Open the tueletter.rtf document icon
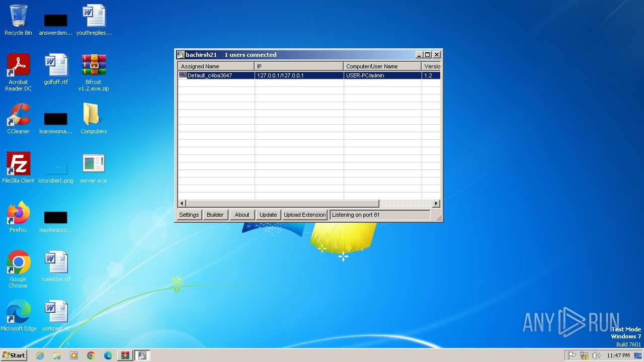 point(56,266)
